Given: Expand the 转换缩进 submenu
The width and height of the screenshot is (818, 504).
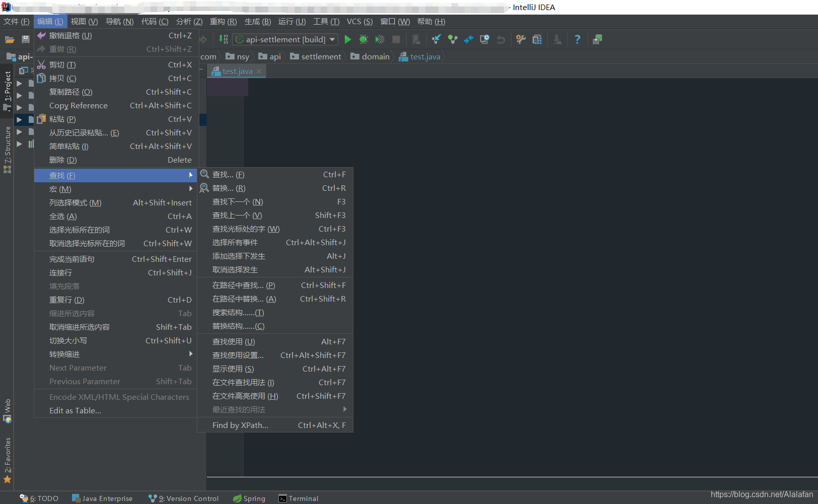Looking at the screenshot, I should tap(115, 354).
